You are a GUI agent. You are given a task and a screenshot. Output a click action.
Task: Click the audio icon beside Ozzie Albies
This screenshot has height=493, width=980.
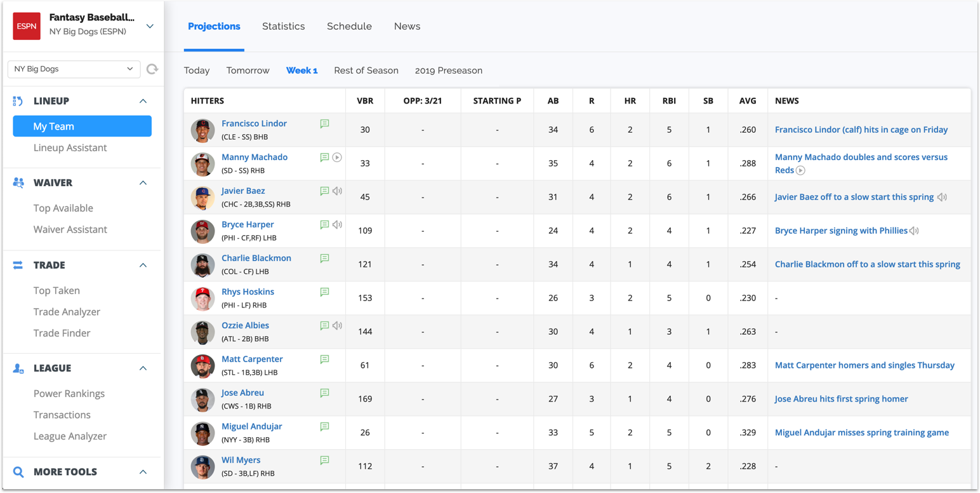point(337,326)
